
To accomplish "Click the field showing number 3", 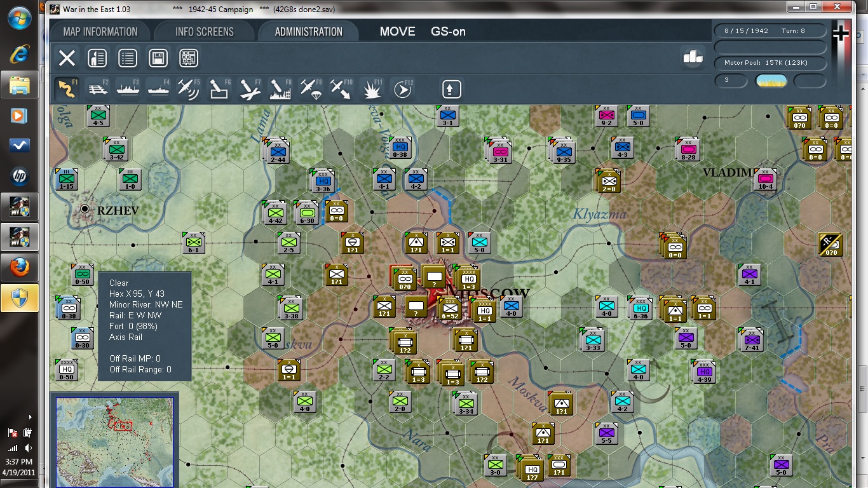I will pos(731,81).
